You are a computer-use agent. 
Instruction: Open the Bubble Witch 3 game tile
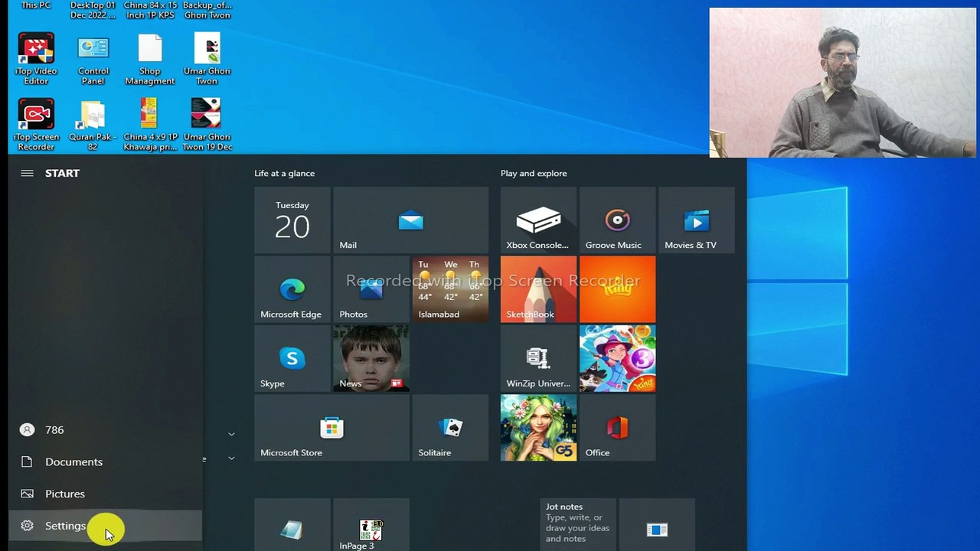[617, 358]
